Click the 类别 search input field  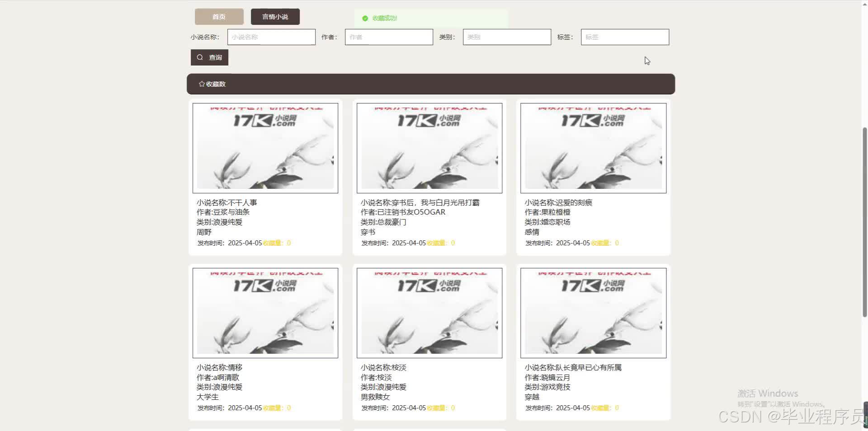[506, 37]
